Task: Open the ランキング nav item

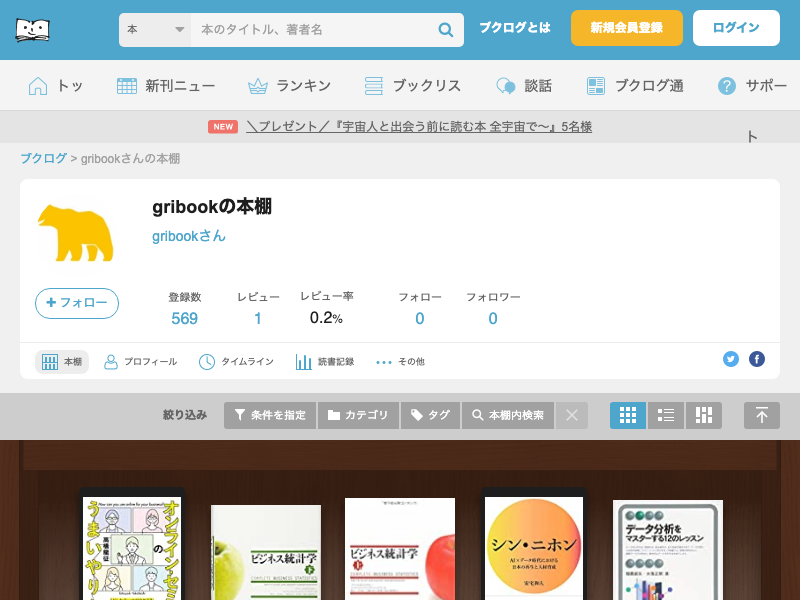Action: (x=289, y=86)
